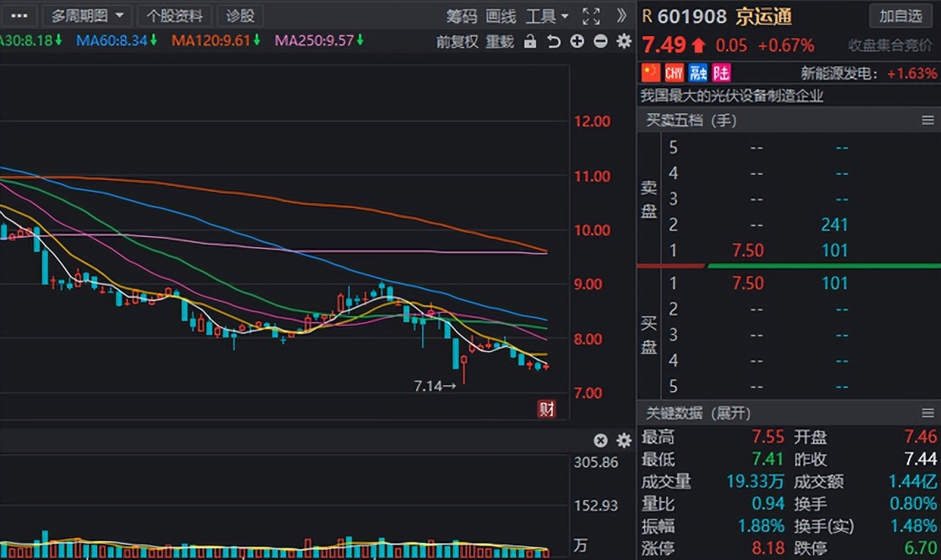Open the 个股资料 tab
The height and width of the screenshot is (560, 941).
coord(174,15)
